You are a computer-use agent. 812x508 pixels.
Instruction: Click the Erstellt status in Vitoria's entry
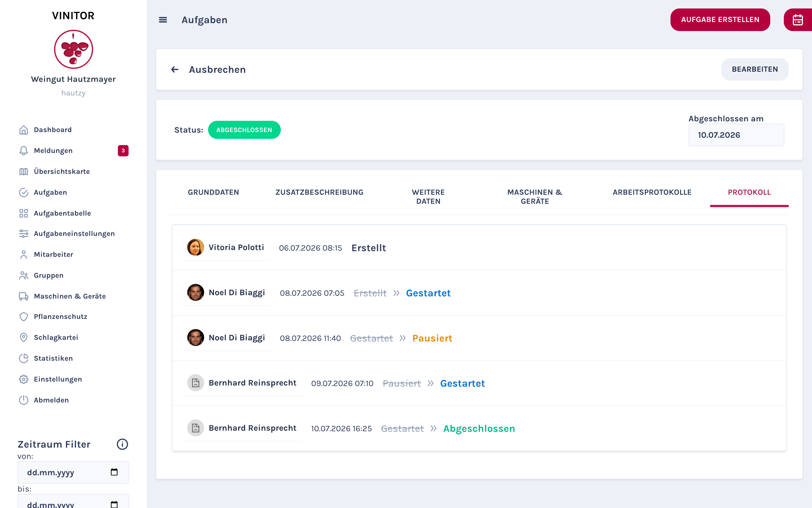pos(369,248)
